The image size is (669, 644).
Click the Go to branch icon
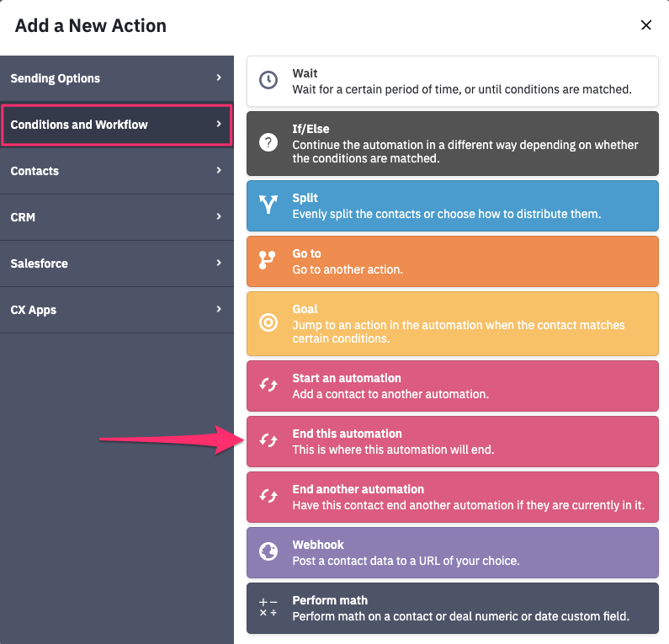(268, 260)
